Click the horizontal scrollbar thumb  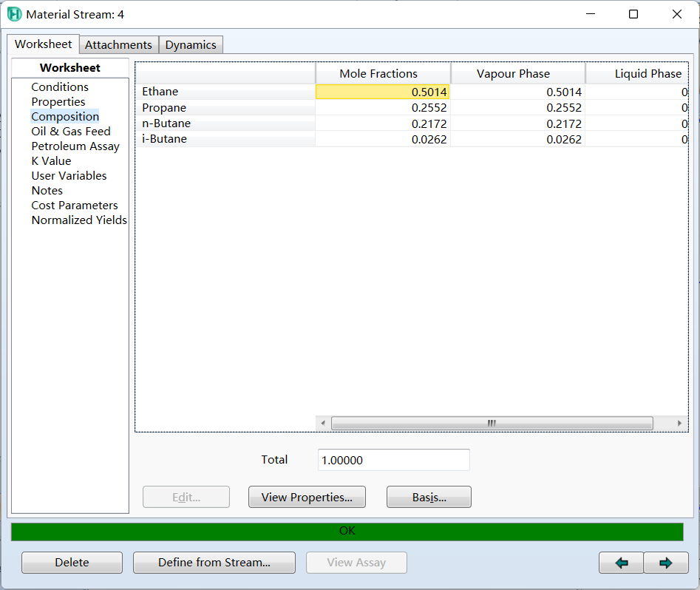tap(492, 423)
